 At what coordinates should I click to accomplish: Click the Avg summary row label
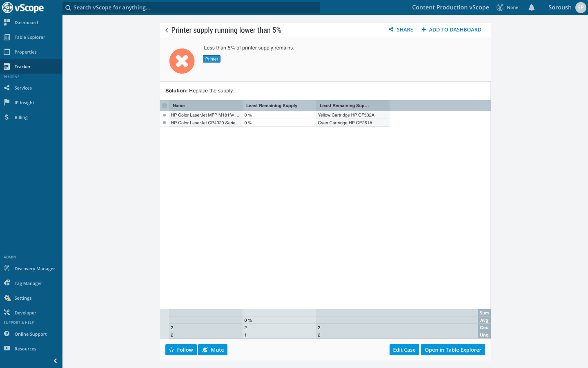point(484,320)
